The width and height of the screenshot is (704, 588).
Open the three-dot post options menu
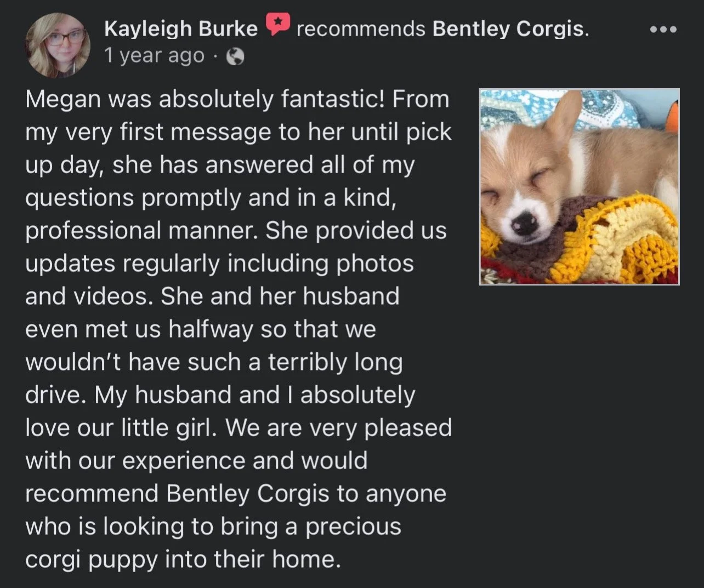[663, 29]
